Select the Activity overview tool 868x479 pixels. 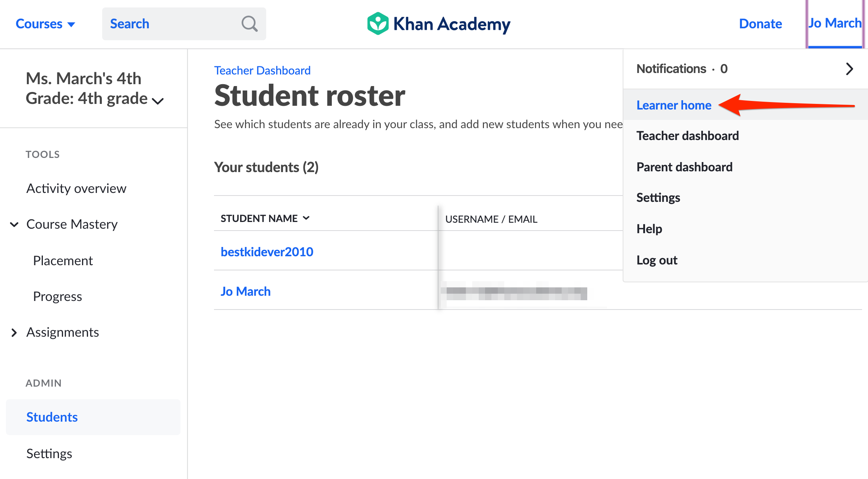click(x=76, y=188)
